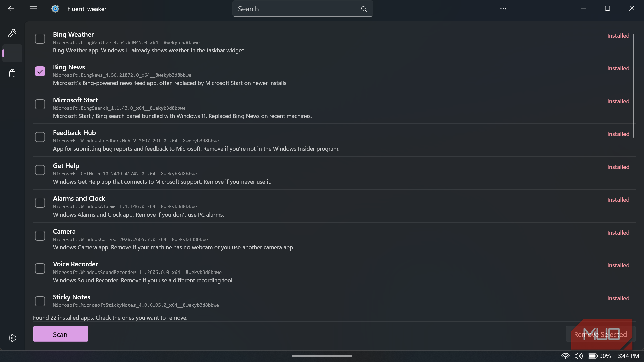The height and width of the screenshot is (362, 644).
Task: Click the Microsoft.WindowsCamera package ID text
Action: pyautogui.click(x=130, y=239)
